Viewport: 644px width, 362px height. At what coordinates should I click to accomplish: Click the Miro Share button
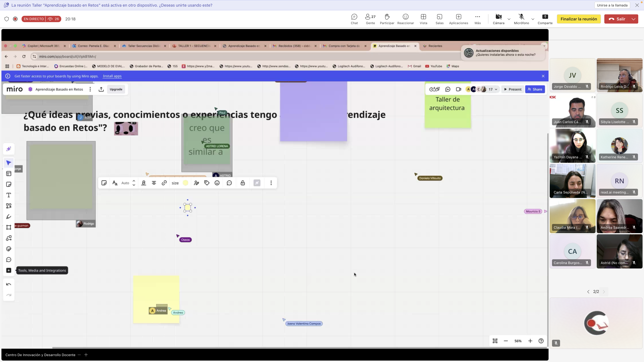(x=535, y=89)
